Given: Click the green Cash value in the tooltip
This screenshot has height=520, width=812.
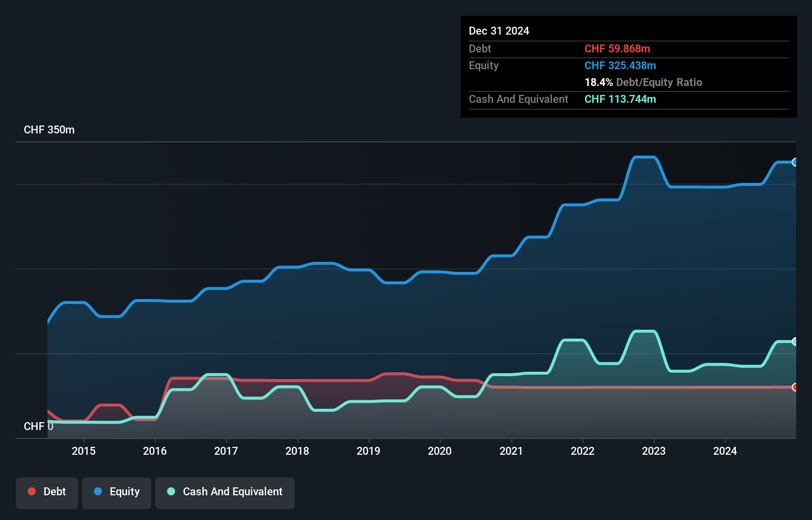Looking at the screenshot, I should point(620,99).
